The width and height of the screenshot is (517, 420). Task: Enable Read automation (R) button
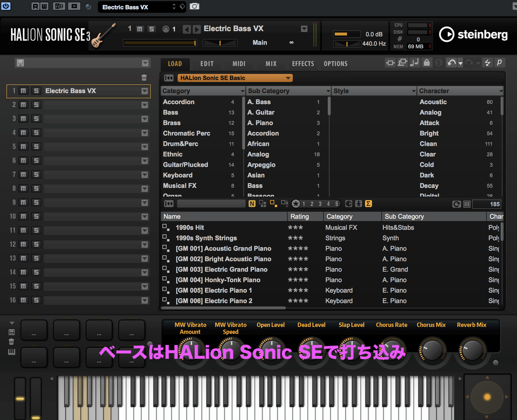35,7
